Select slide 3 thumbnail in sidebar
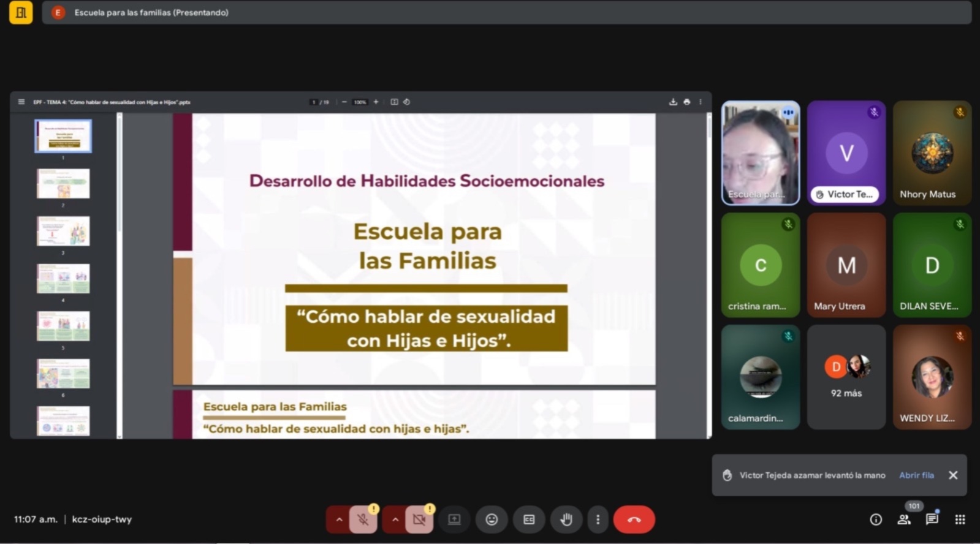This screenshot has height=544, width=980. click(63, 231)
